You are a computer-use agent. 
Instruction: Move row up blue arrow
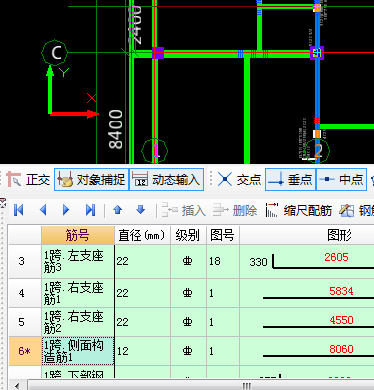pos(117,210)
